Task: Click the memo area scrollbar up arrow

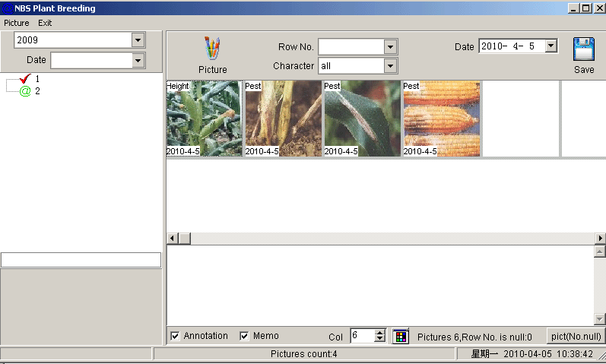Action: point(599,252)
